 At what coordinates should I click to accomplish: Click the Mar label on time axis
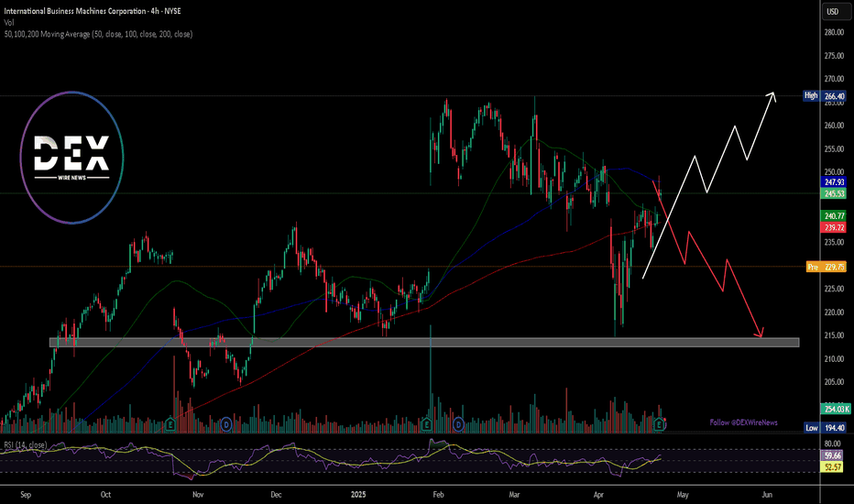click(514, 495)
